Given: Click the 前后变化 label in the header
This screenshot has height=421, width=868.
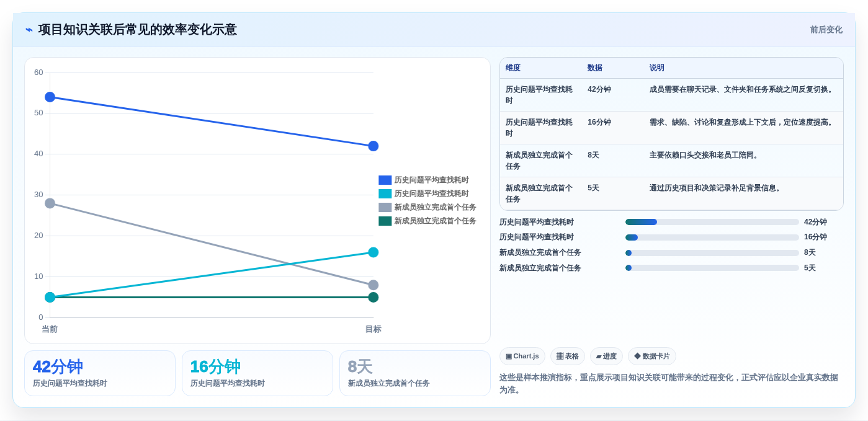Looking at the screenshot, I should click(826, 30).
